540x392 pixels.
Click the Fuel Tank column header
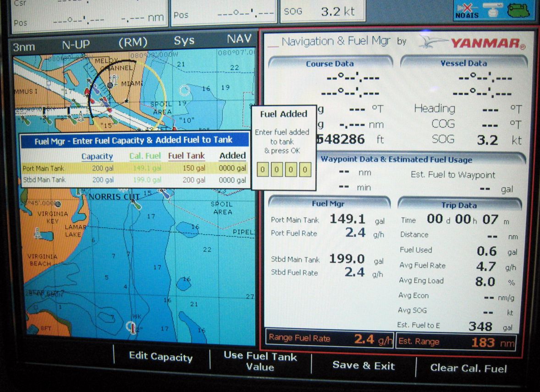point(186,156)
